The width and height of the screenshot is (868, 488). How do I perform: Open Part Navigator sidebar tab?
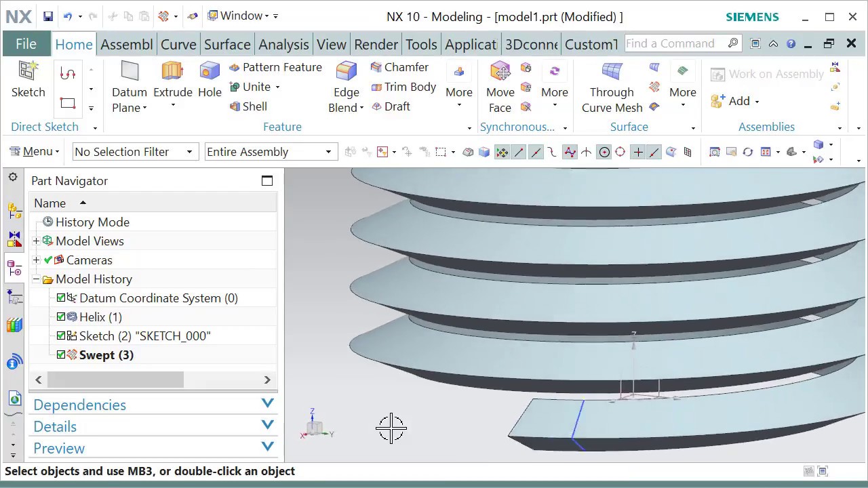tap(14, 268)
